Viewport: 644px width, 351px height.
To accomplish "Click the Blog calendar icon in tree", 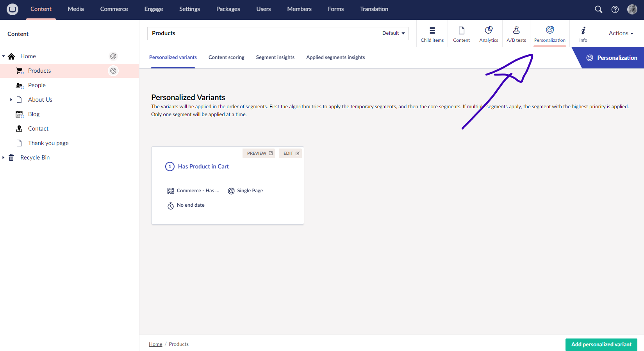I will [x=20, y=114].
